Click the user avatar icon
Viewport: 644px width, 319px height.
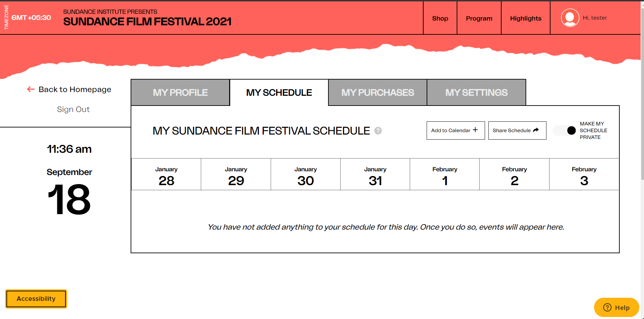[x=570, y=18]
